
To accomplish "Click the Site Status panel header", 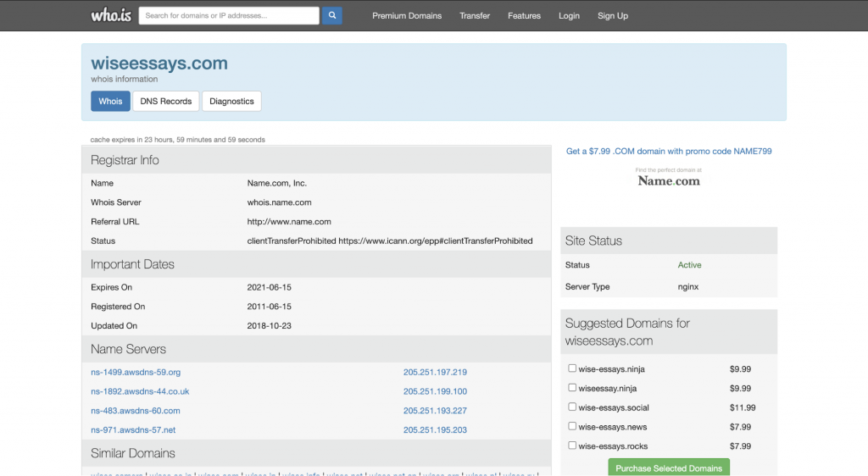I will coord(669,241).
